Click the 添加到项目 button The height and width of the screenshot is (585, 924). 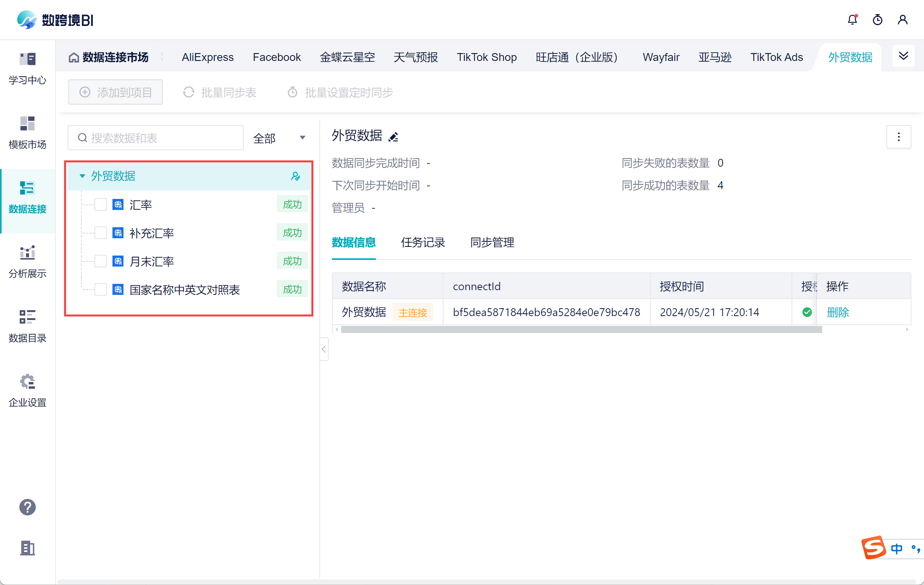116,92
